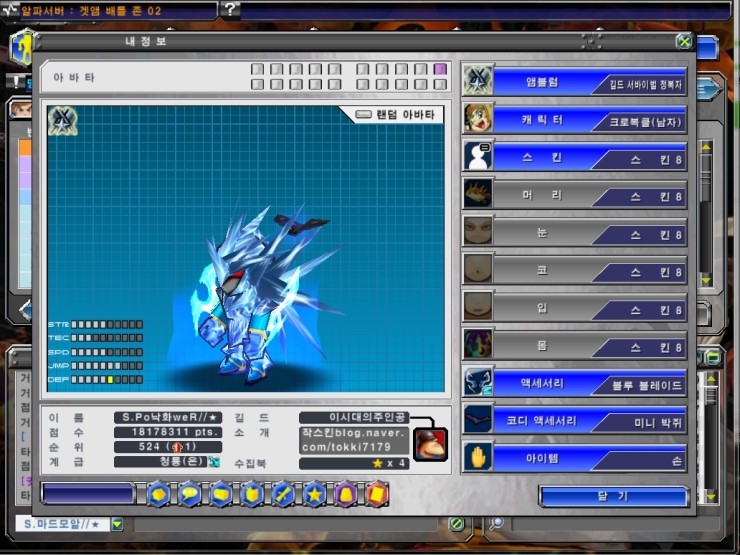Click the yellow shield-book hexagon icon
The image size is (740, 555).
click(252, 495)
